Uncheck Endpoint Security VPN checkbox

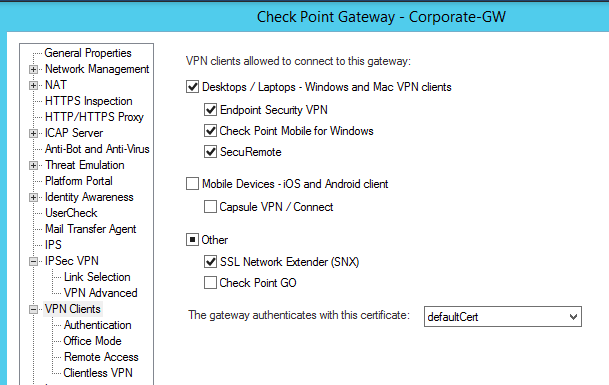point(210,110)
